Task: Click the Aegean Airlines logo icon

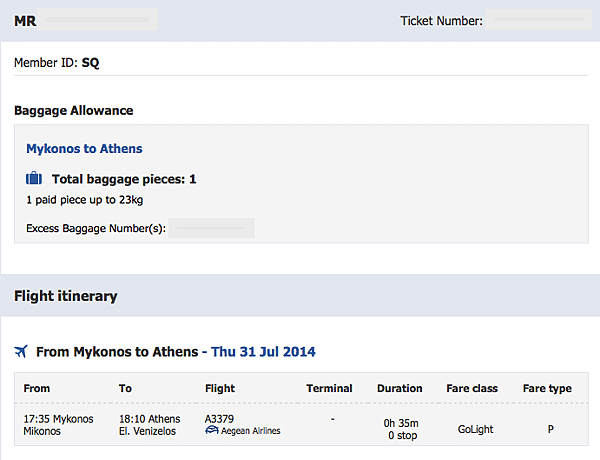Action: coord(211,431)
